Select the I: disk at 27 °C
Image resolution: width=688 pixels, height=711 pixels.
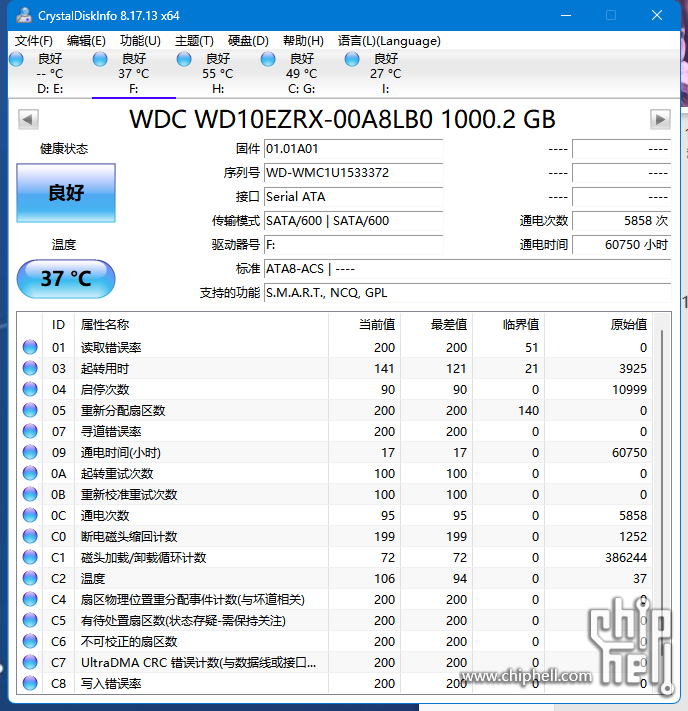coord(385,73)
